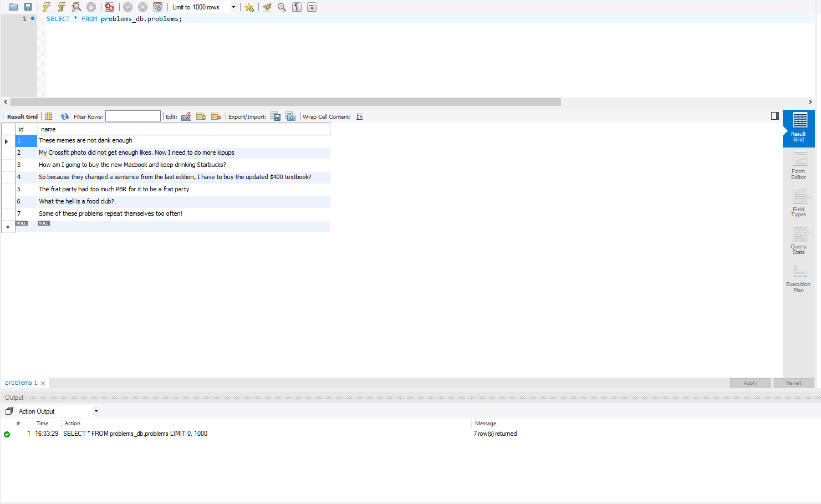Switch to Form Editor view
The width and height of the screenshot is (821, 504).
point(799,165)
